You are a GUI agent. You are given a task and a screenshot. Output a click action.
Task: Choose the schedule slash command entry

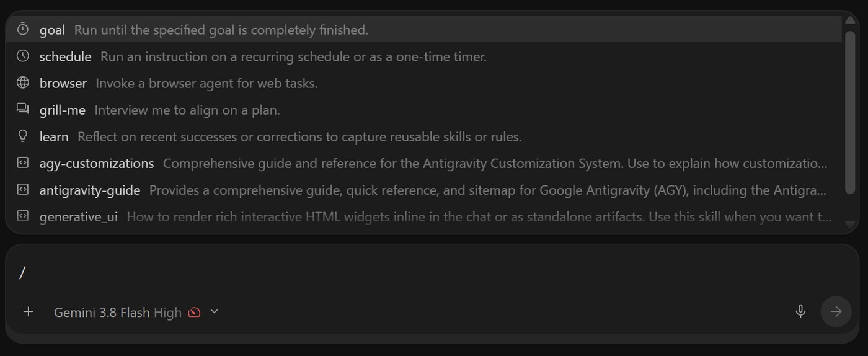click(423, 56)
